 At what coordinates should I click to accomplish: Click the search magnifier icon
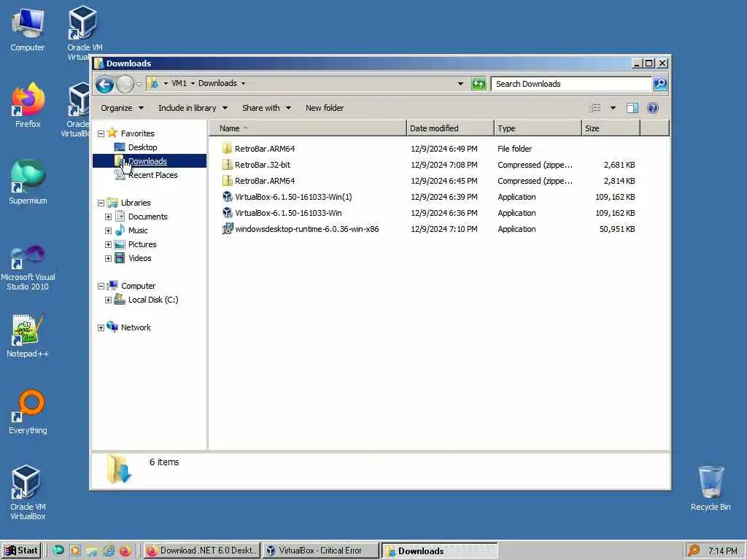point(659,84)
